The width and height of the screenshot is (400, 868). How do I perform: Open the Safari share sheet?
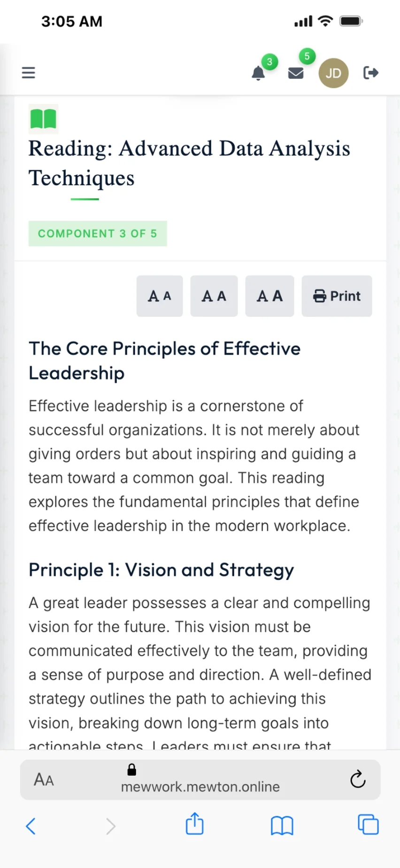coord(195,825)
